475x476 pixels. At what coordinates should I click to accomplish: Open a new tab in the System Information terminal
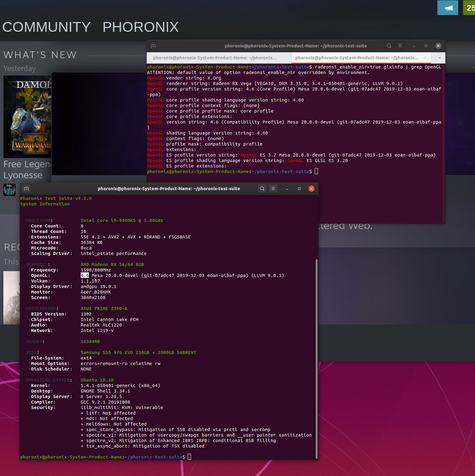coord(27,189)
